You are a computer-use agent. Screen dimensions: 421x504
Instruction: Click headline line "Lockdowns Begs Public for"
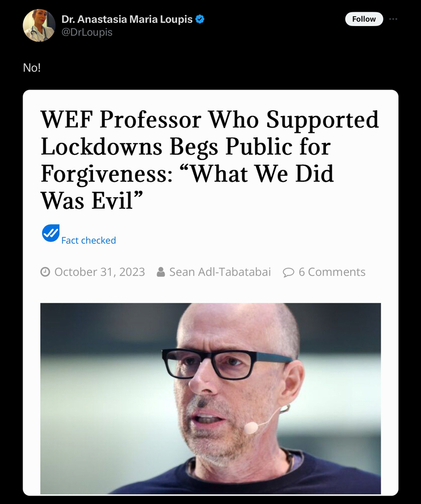click(x=186, y=147)
